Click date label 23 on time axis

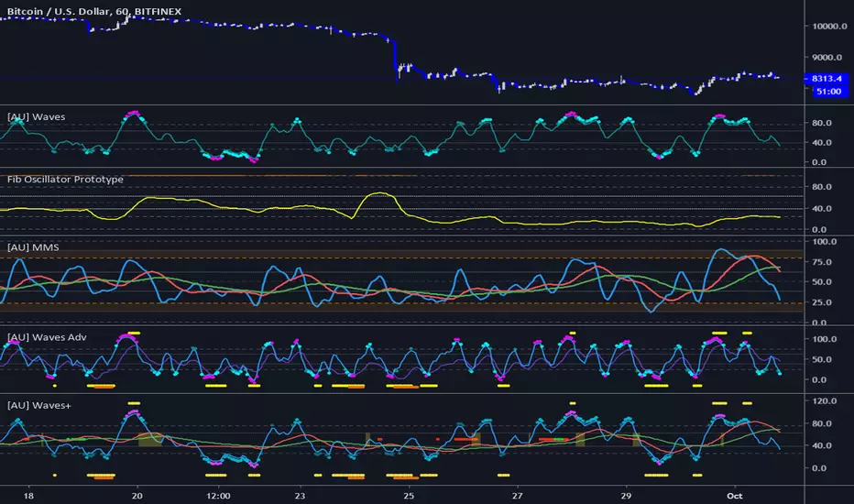[x=300, y=496]
